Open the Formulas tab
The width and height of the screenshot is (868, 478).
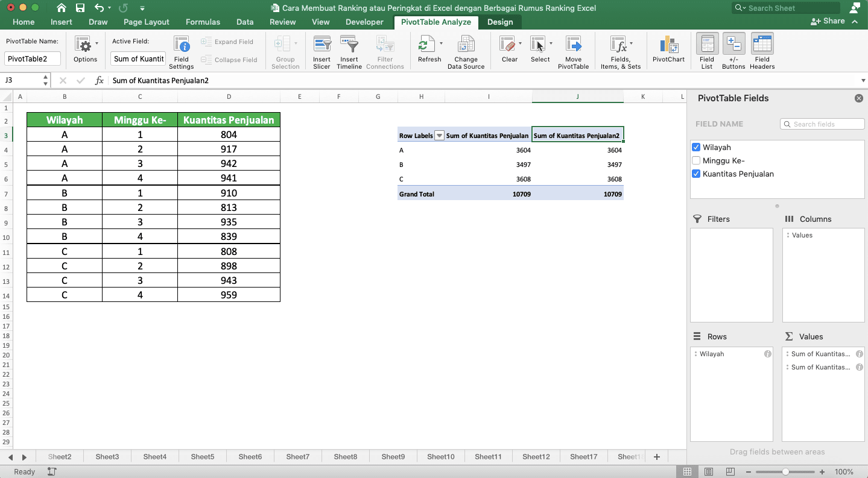203,22
